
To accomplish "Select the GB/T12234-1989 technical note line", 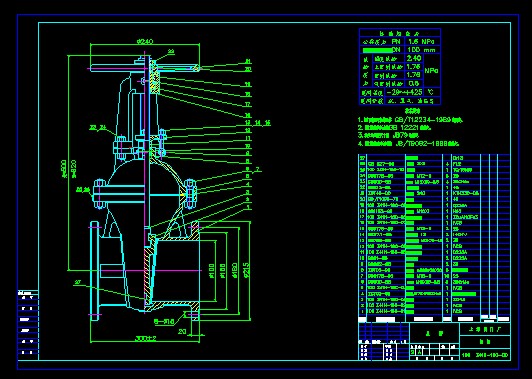I will point(410,120).
